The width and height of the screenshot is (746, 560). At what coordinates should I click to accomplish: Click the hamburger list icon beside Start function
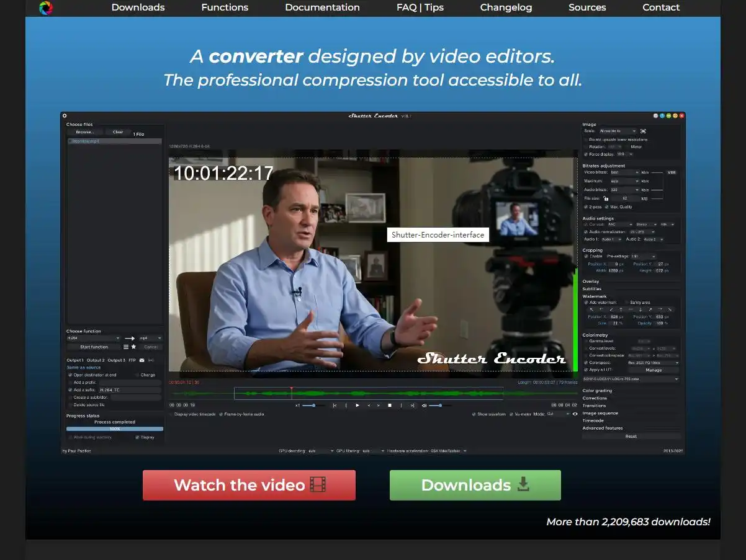[126, 347]
